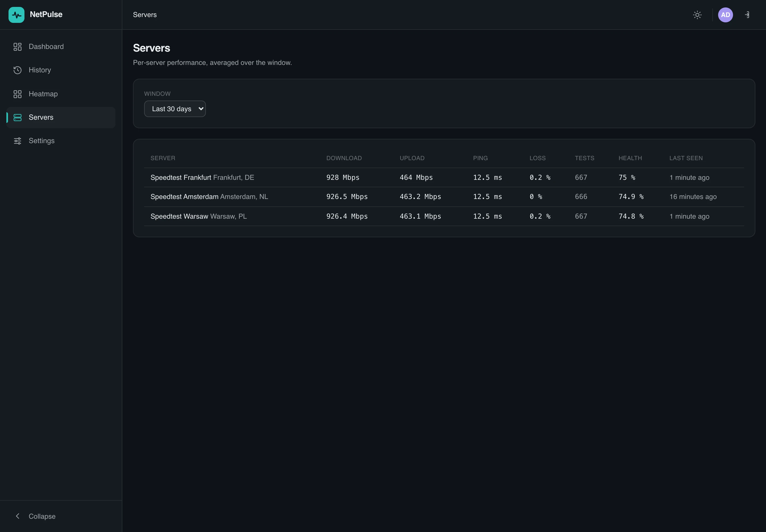Open the Settings page
This screenshot has width=766, height=532.
coord(61,141)
